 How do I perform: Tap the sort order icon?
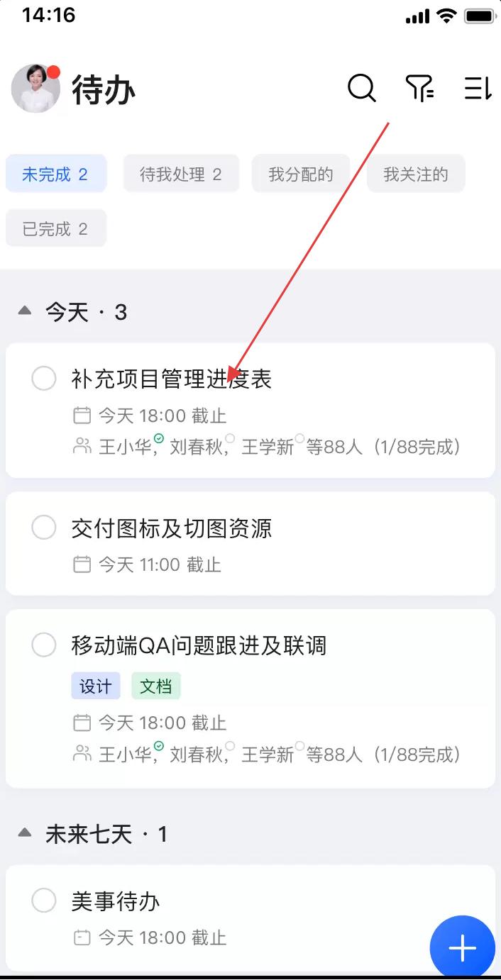coord(478,89)
